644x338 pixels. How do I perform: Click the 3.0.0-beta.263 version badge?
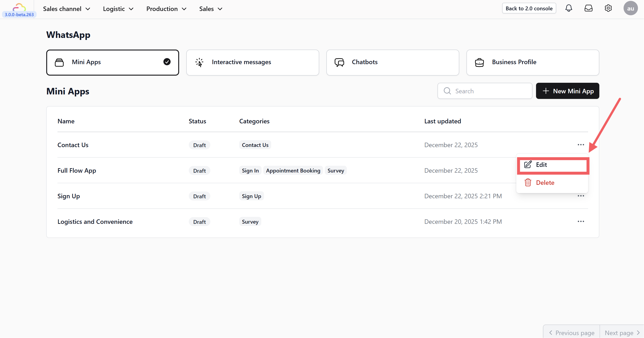19,15
